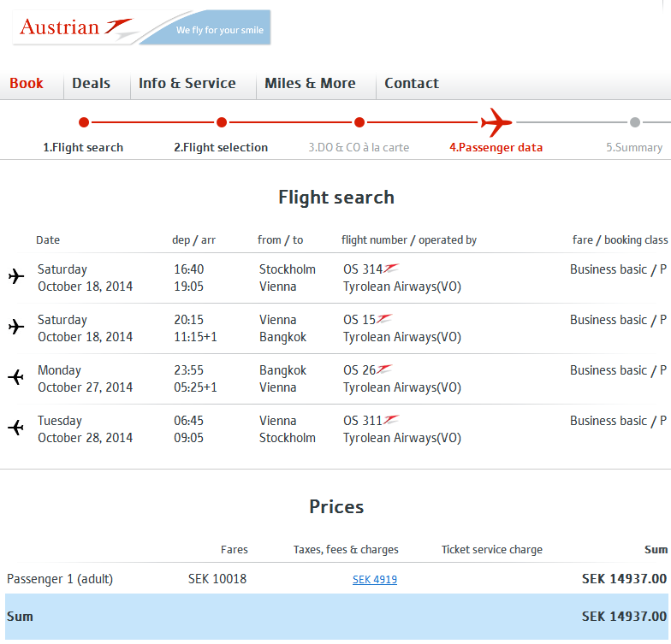The height and width of the screenshot is (644, 671).
Task: Click the Flight search heading
Action: (x=336, y=198)
